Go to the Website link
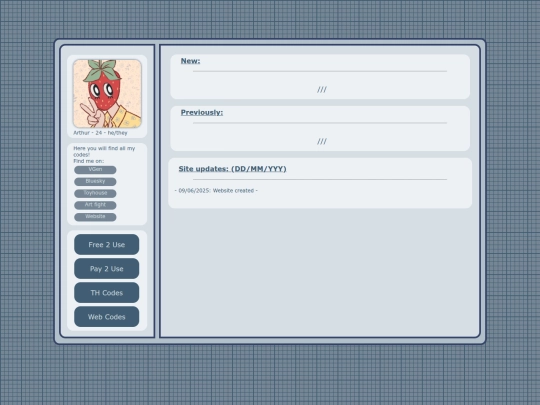 [x=95, y=217]
